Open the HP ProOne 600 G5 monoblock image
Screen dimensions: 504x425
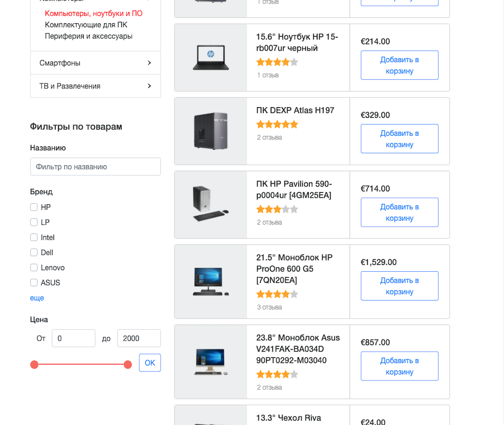click(211, 282)
